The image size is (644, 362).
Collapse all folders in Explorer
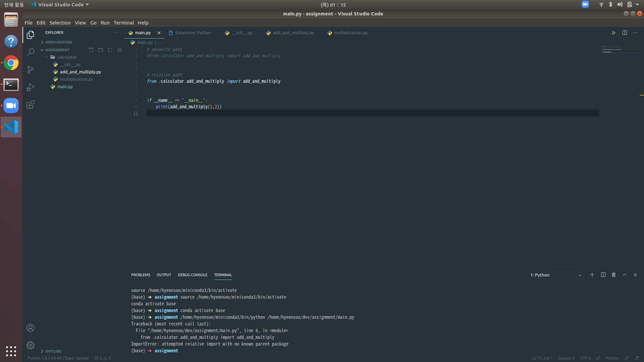(x=119, y=50)
